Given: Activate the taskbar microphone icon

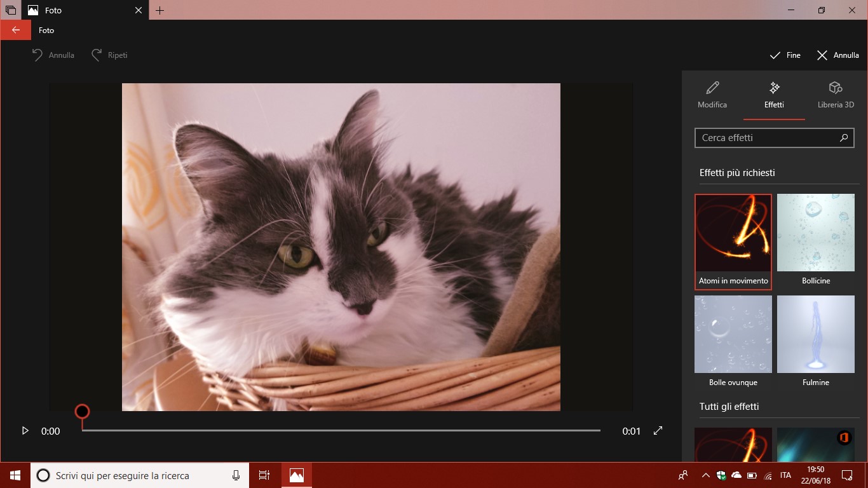Looking at the screenshot, I should coord(236,475).
